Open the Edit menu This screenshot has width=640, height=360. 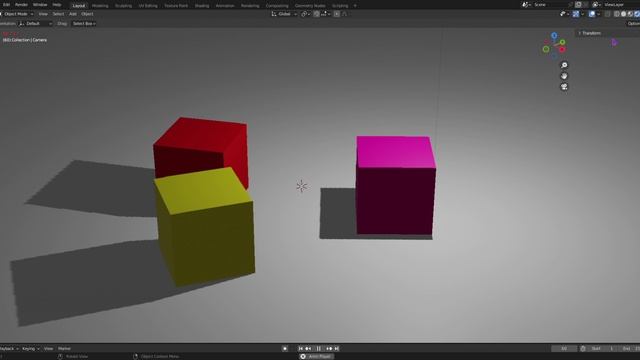point(7,5)
